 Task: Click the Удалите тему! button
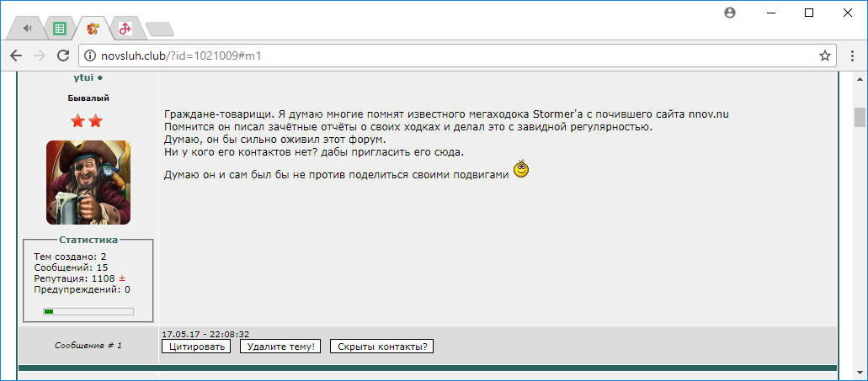click(x=280, y=347)
